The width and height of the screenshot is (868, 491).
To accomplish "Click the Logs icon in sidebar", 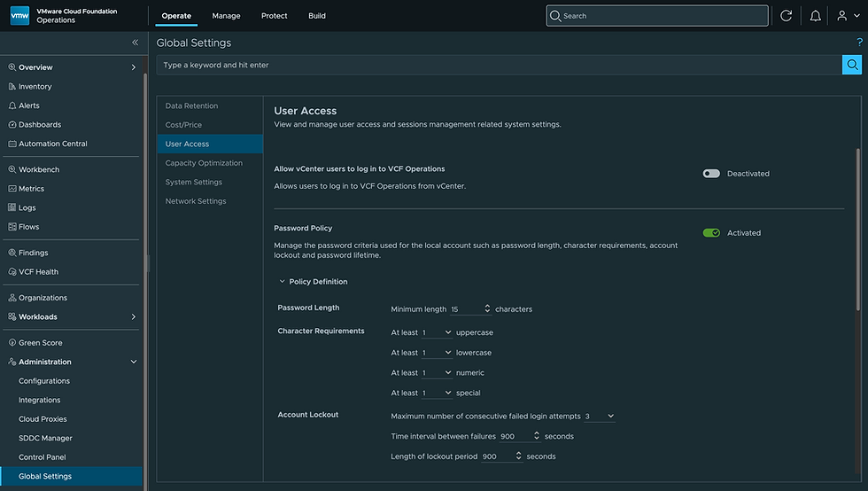I will click(12, 207).
